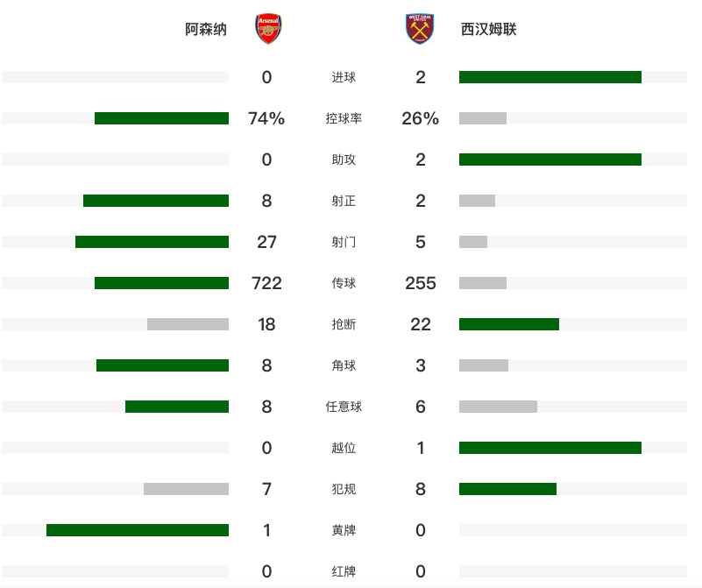Select the 进球 stat label
The height and width of the screenshot is (588, 702).
[344, 77]
